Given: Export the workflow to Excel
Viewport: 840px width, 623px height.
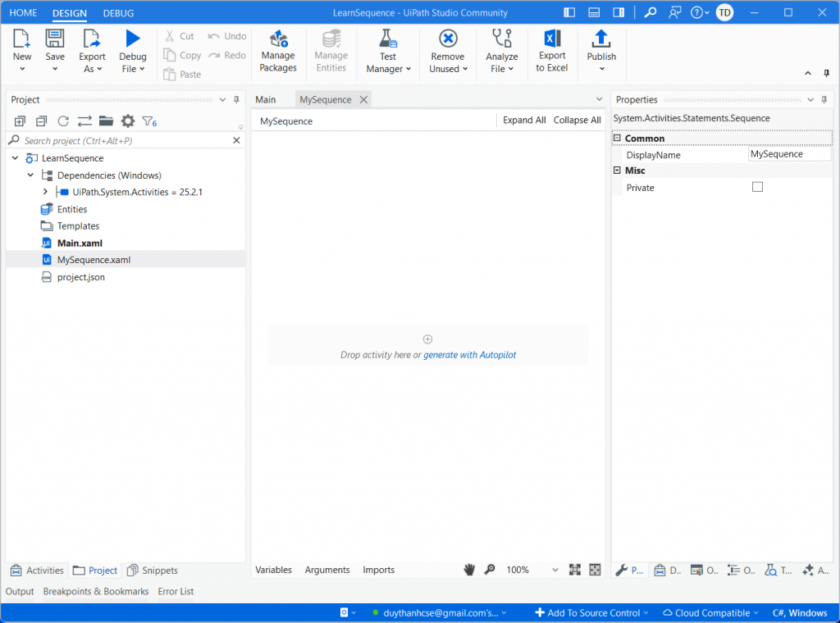Looking at the screenshot, I should (x=552, y=51).
